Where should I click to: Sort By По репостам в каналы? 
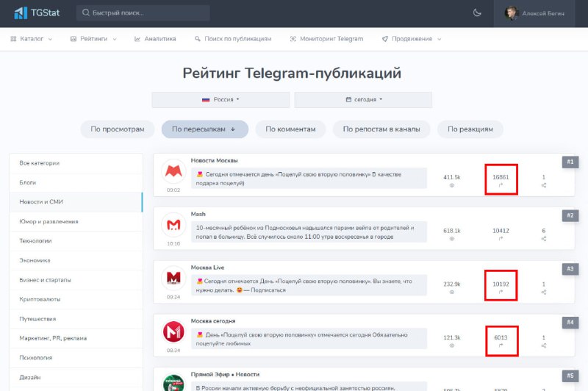tap(381, 129)
